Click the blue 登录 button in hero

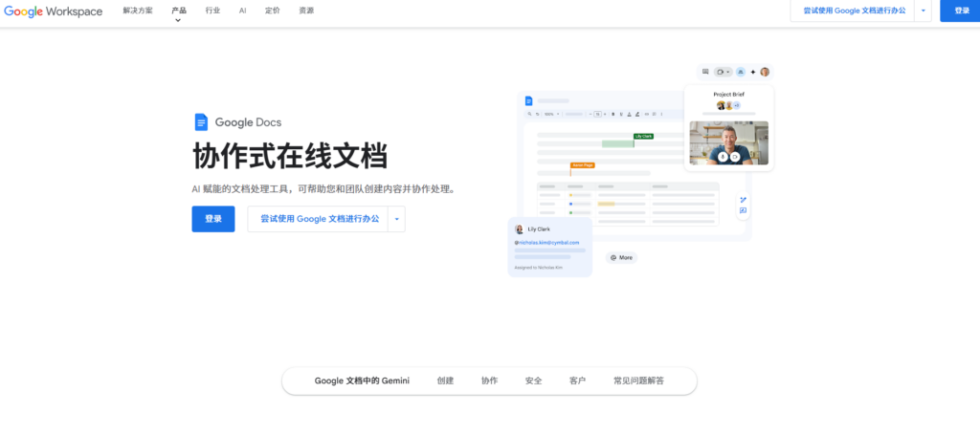pos(213,219)
